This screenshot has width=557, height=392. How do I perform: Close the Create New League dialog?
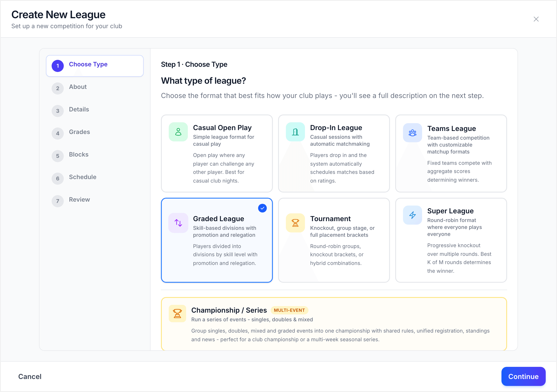(x=536, y=19)
